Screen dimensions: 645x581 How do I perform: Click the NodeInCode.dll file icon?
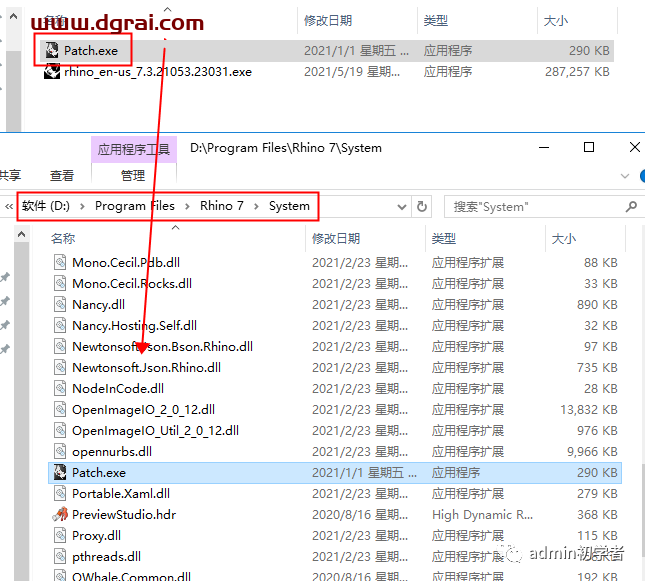(x=60, y=388)
